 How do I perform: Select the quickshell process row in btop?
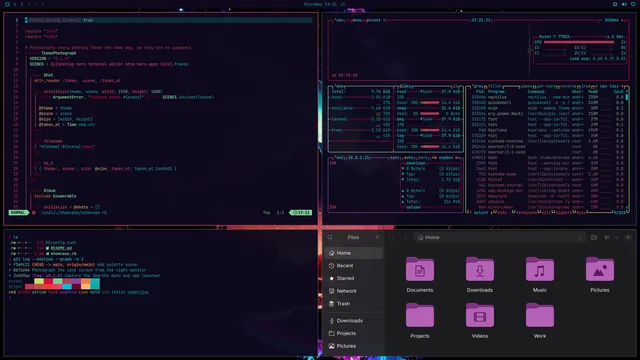[548, 102]
